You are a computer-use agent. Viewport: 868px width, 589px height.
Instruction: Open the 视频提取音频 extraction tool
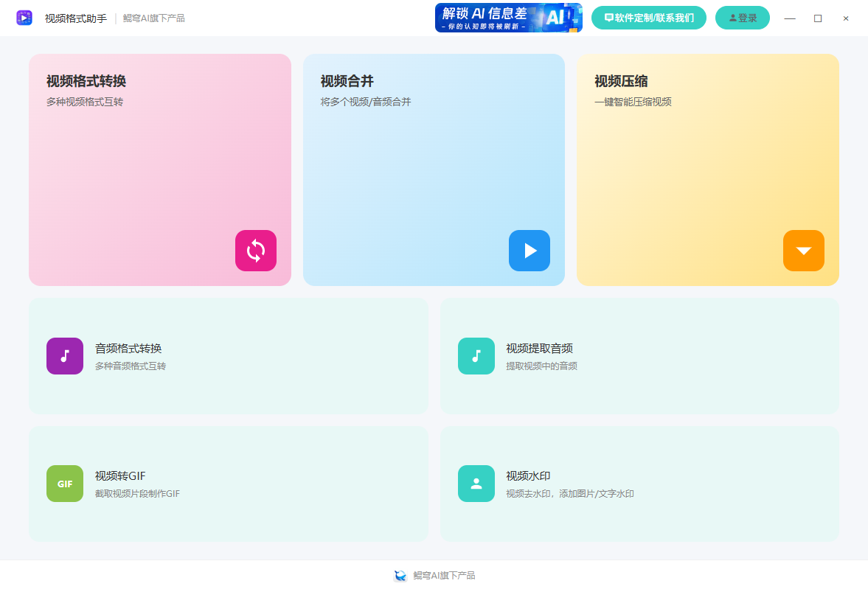[x=639, y=356]
